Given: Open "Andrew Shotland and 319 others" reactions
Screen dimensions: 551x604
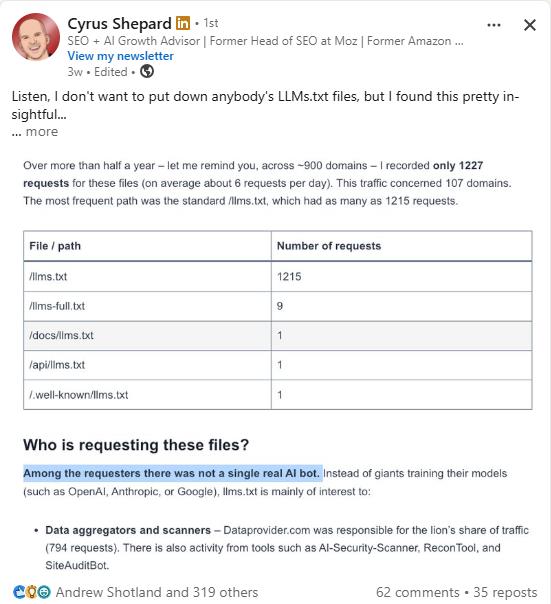Looking at the screenshot, I should [157, 592].
